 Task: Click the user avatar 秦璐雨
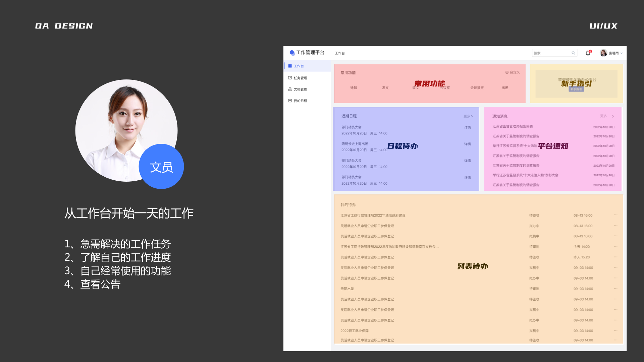coord(603,53)
